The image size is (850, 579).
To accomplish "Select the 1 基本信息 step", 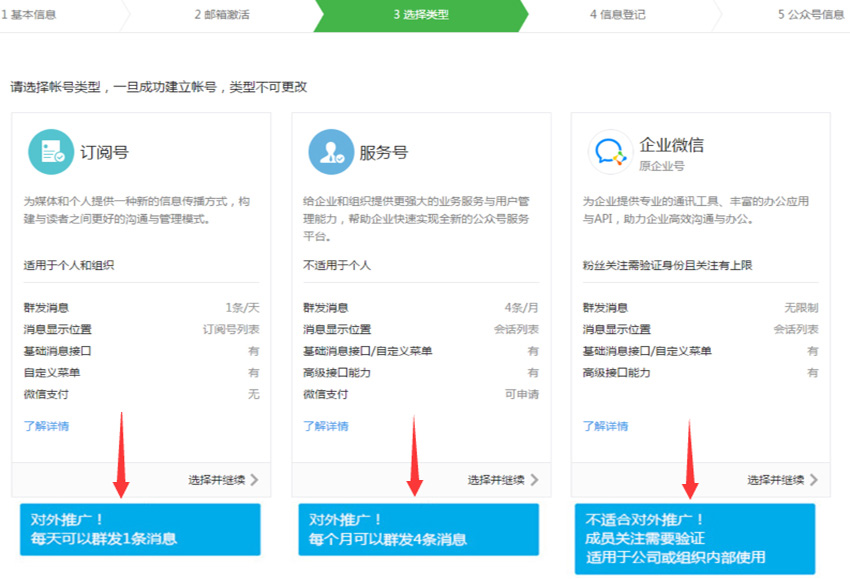I will pyautogui.click(x=30, y=14).
